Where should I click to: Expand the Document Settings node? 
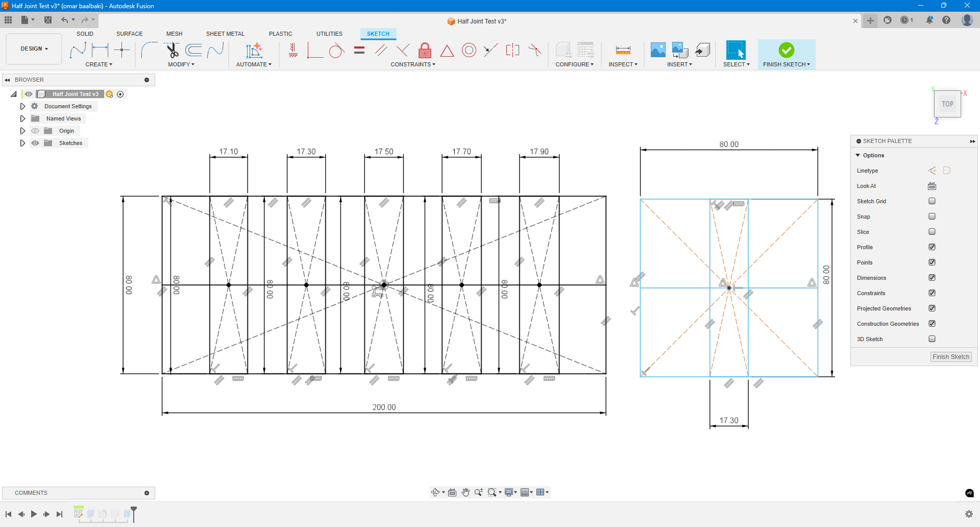click(22, 106)
